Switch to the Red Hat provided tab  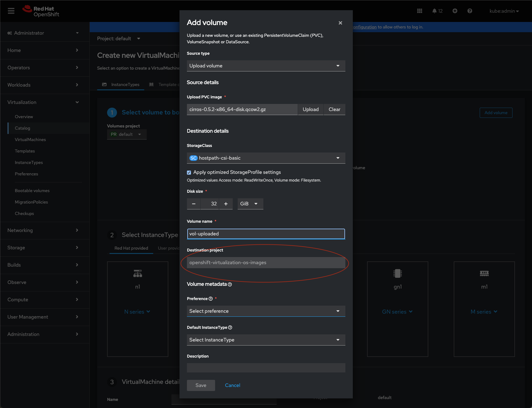tap(131, 248)
